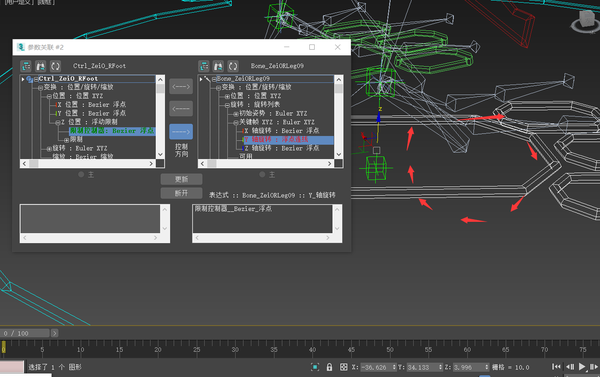600x377 pixels.
Task: Choose left-to-right control direction arrow
Action: pyautogui.click(x=181, y=132)
